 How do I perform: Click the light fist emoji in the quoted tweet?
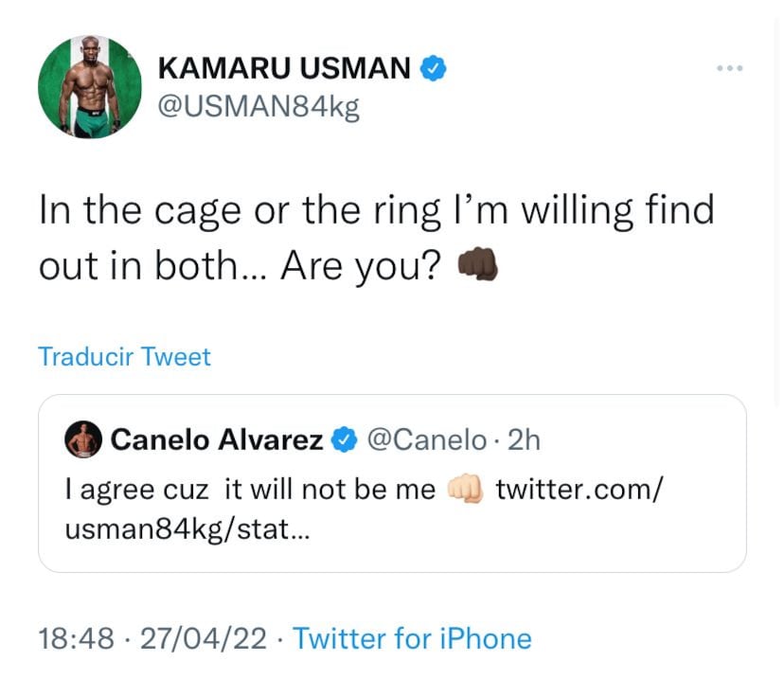pos(464,490)
